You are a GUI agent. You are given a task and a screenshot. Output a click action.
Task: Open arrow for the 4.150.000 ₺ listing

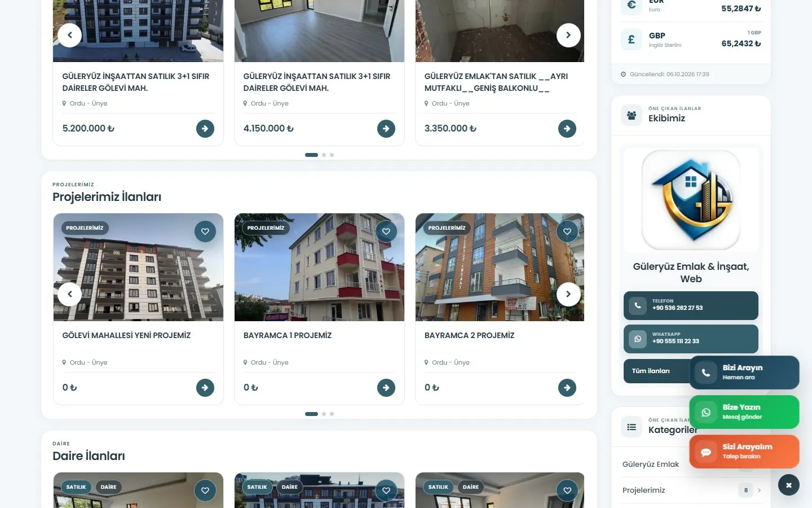click(386, 129)
